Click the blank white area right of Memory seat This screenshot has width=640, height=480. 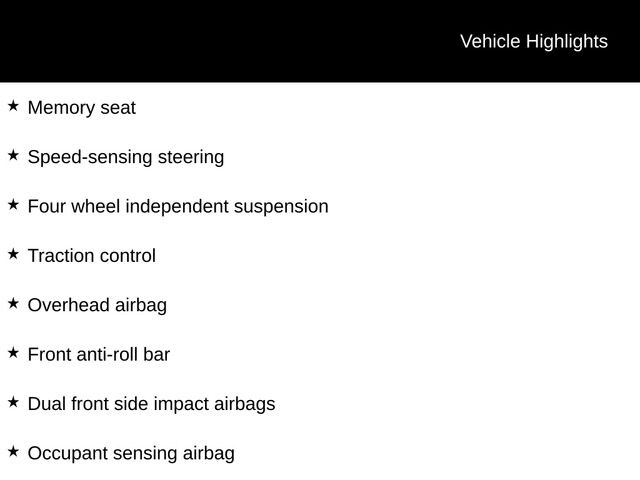coord(400,108)
